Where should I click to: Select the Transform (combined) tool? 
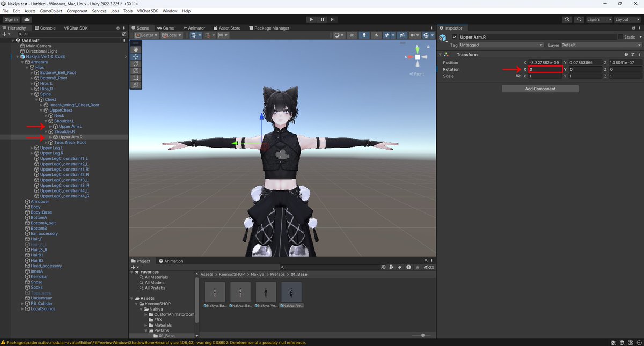point(136,84)
